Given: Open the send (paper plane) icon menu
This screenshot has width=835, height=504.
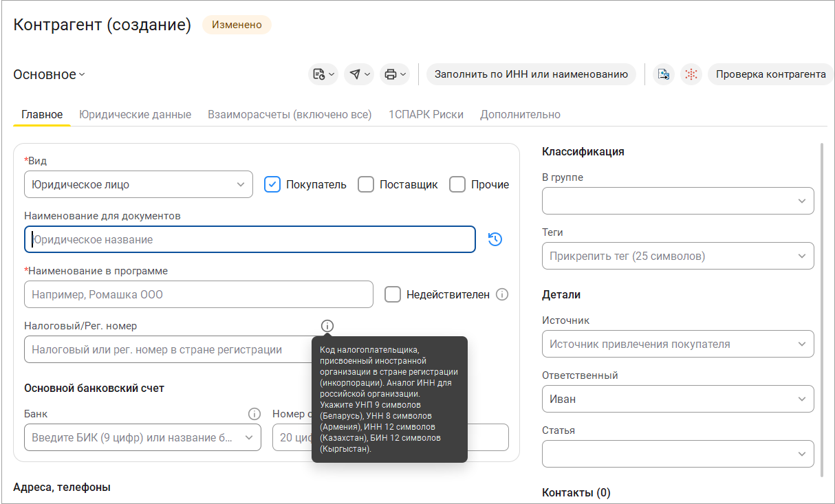Looking at the screenshot, I should [x=359, y=74].
